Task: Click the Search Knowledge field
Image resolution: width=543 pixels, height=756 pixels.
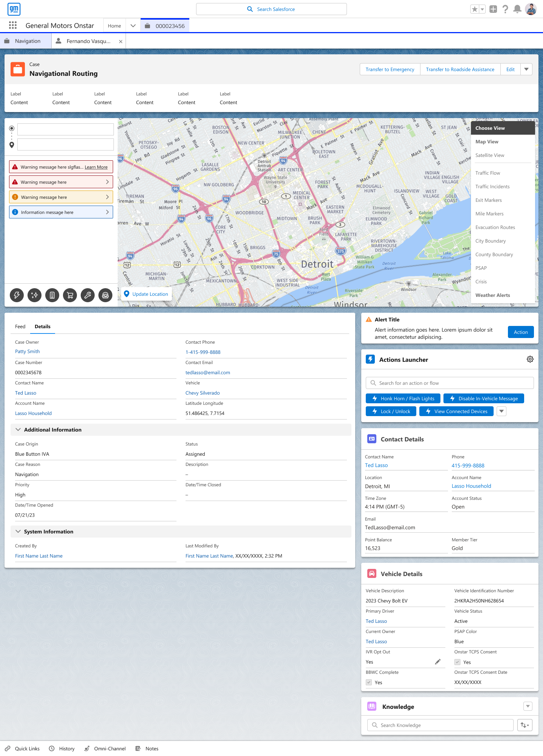Action: point(440,725)
